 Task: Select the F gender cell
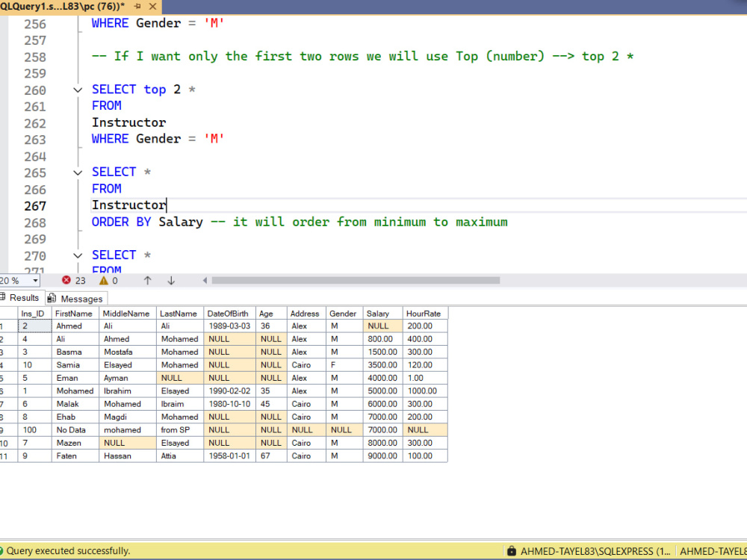point(344,365)
